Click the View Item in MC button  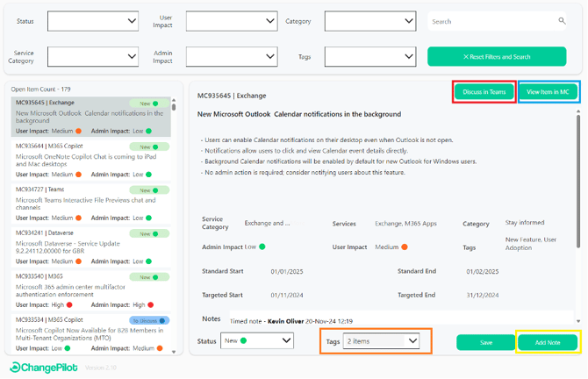(548, 92)
